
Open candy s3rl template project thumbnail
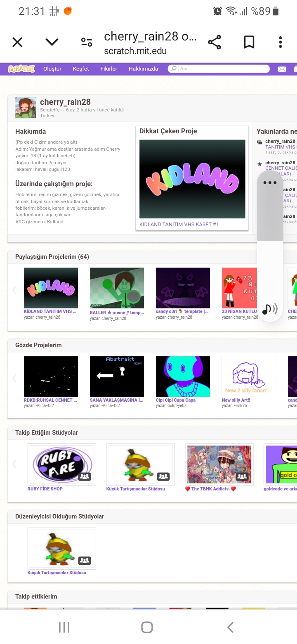point(183,288)
